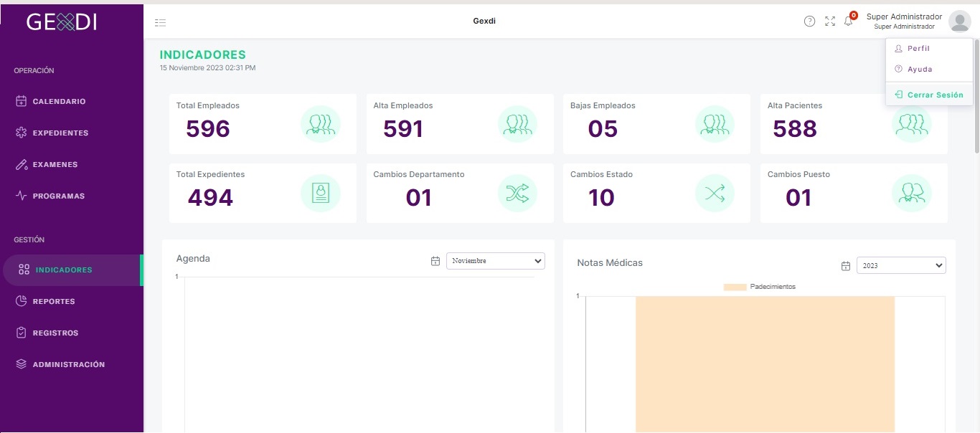Click the Padecimientos bar in chart
Screen dimensions: 980x433
(x=765, y=364)
